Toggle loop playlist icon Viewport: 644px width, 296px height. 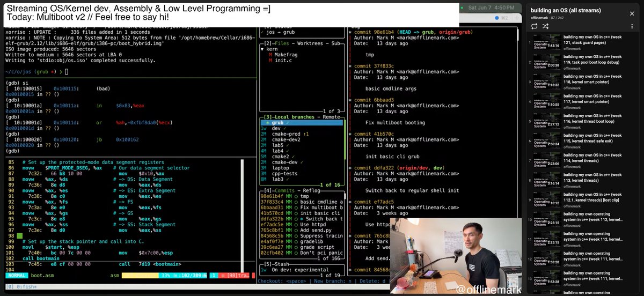(535, 26)
